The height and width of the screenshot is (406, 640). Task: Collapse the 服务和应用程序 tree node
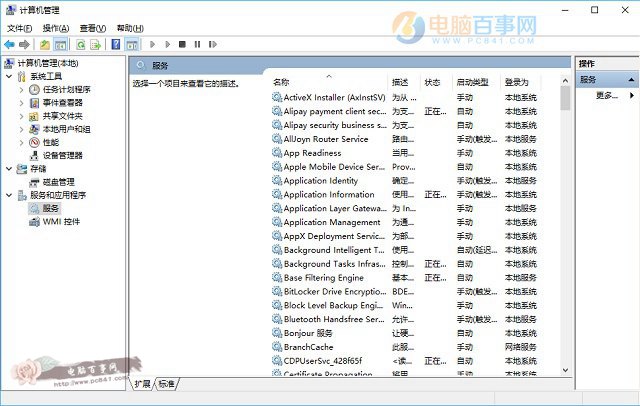[9, 195]
